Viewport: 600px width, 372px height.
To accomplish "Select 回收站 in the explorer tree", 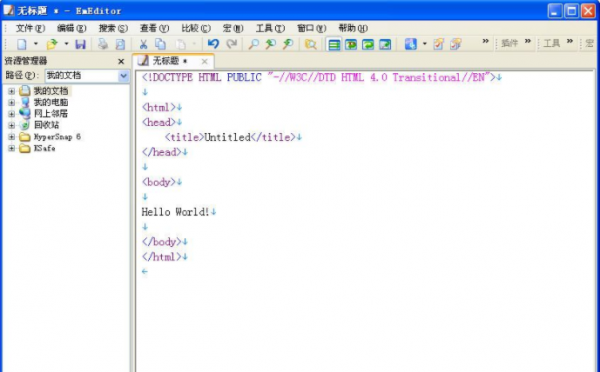I will click(x=46, y=125).
